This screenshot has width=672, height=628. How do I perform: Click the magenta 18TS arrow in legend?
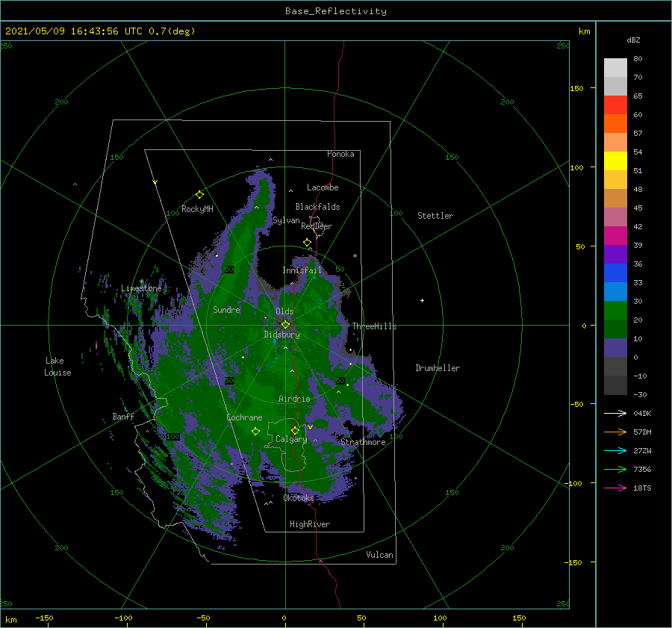click(615, 488)
